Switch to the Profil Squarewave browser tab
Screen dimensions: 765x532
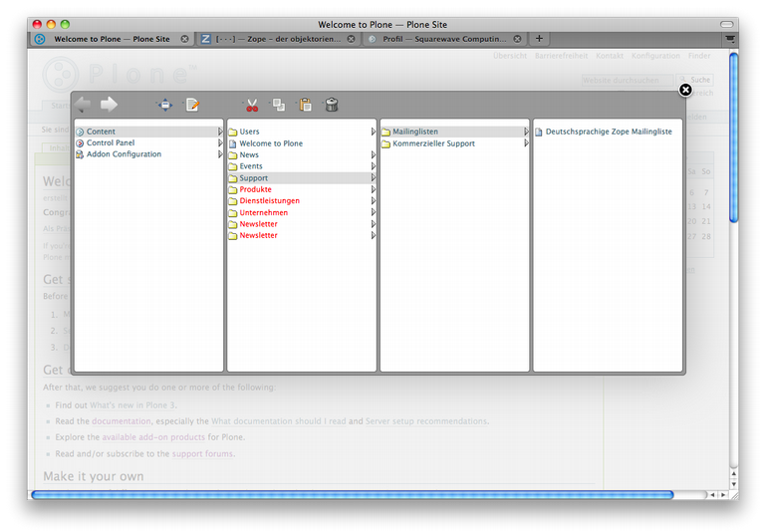(437, 39)
